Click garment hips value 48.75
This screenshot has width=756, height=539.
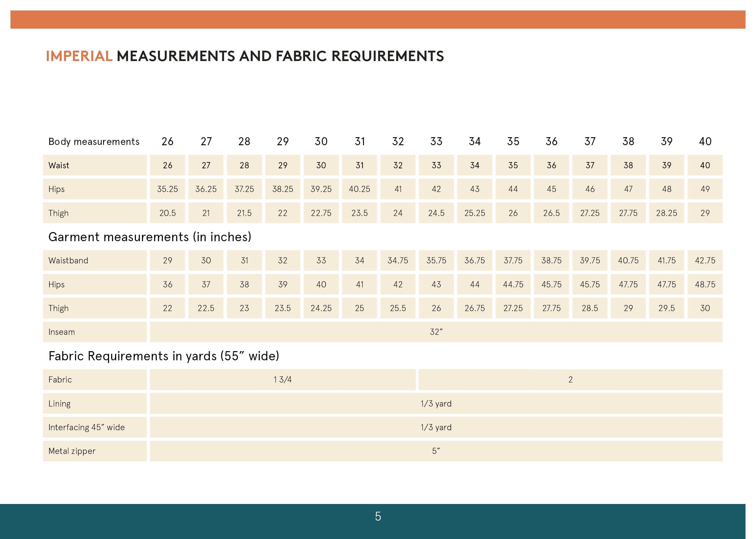click(705, 284)
